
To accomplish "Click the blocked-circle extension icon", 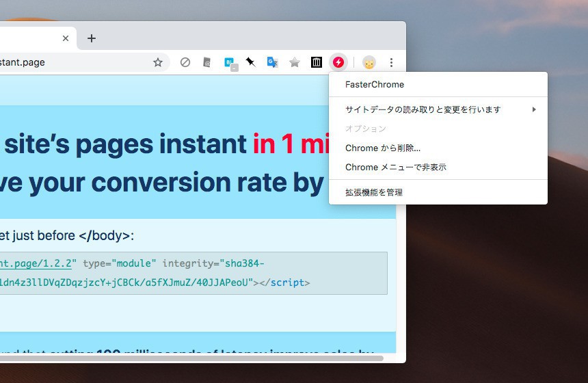I will click(x=185, y=62).
